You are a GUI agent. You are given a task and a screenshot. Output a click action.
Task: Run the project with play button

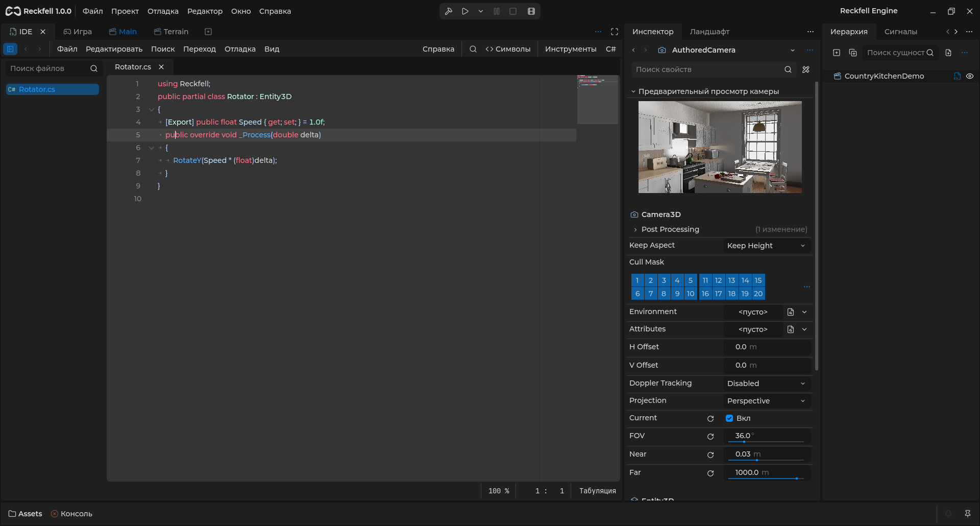coord(465,11)
